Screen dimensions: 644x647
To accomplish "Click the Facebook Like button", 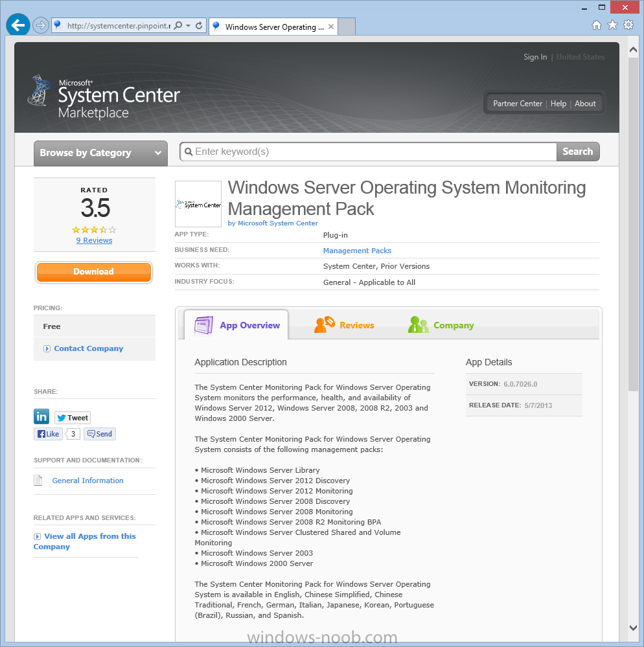I will tap(49, 434).
